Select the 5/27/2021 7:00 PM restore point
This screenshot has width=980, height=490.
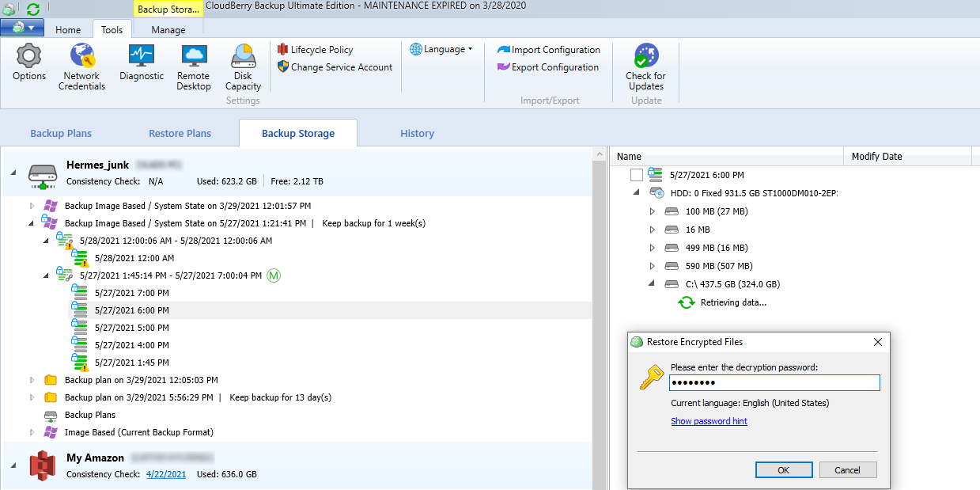pos(132,293)
